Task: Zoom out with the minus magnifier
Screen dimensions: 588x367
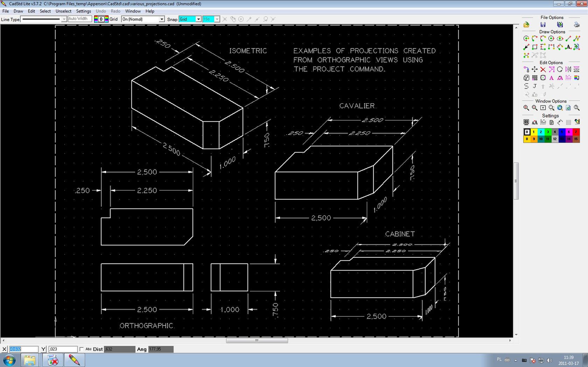Action: [534, 108]
